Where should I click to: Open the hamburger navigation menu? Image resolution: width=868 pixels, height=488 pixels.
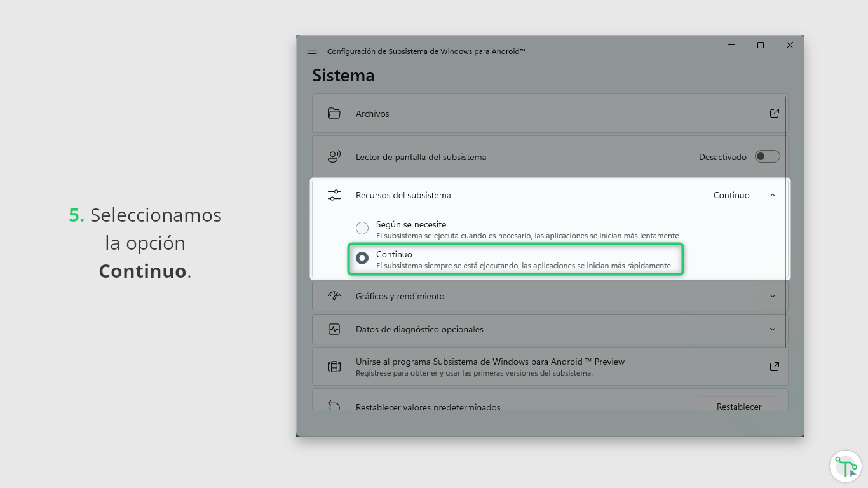(312, 51)
